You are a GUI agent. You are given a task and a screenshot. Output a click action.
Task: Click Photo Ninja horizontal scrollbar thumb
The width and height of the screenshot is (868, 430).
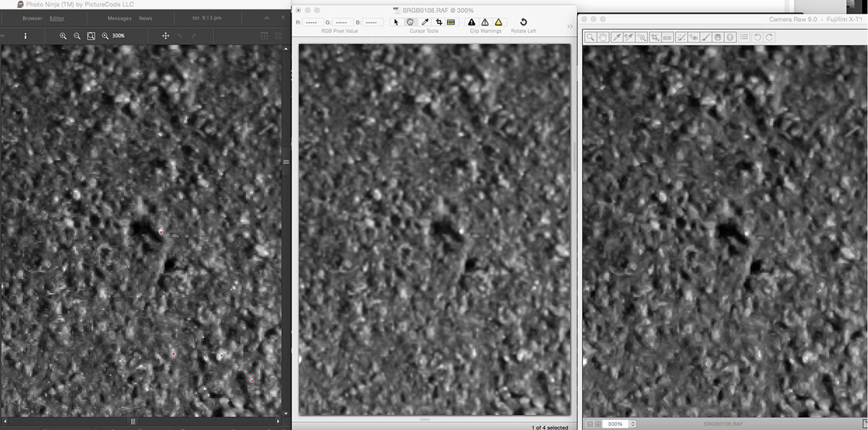132,421
